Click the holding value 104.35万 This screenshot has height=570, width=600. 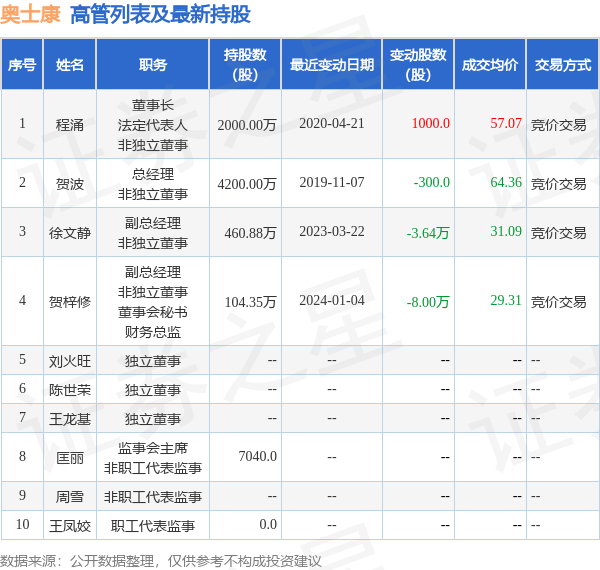pos(250,302)
